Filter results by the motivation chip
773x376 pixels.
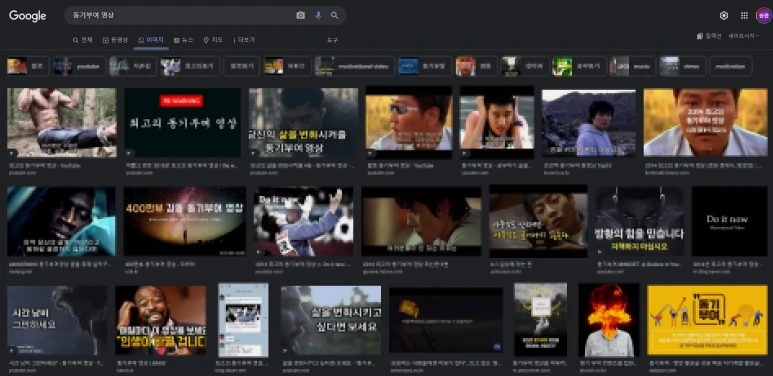click(731, 66)
